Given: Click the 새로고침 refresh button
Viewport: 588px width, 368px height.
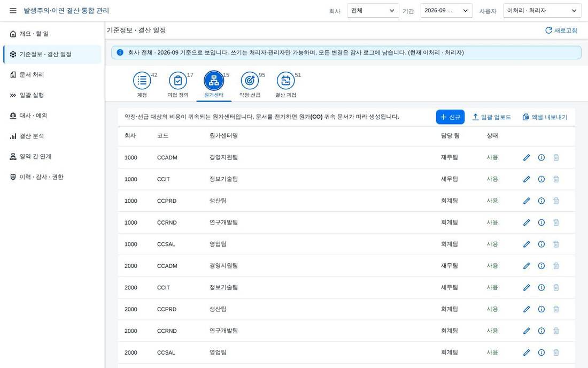Looking at the screenshot, I should (x=561, y=30).
